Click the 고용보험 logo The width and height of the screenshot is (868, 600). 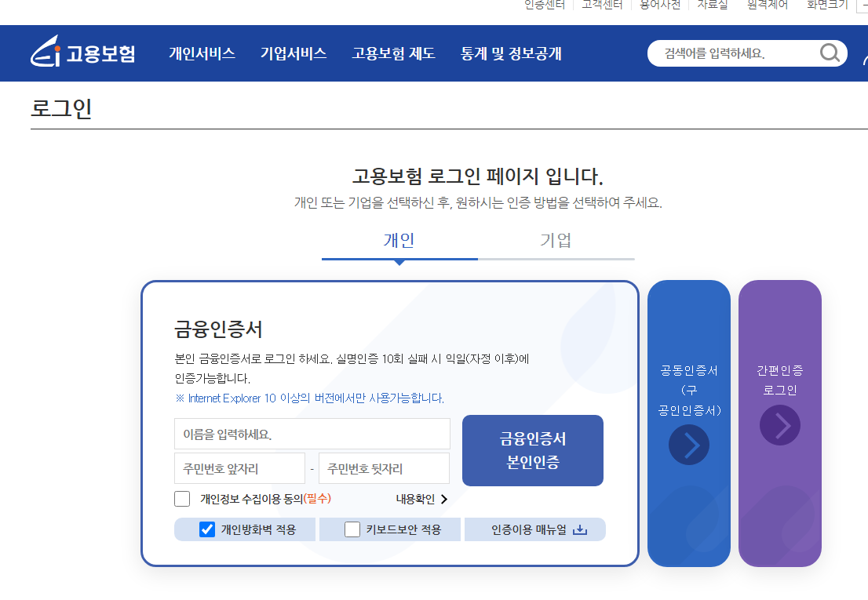click(x=83, y=52)
